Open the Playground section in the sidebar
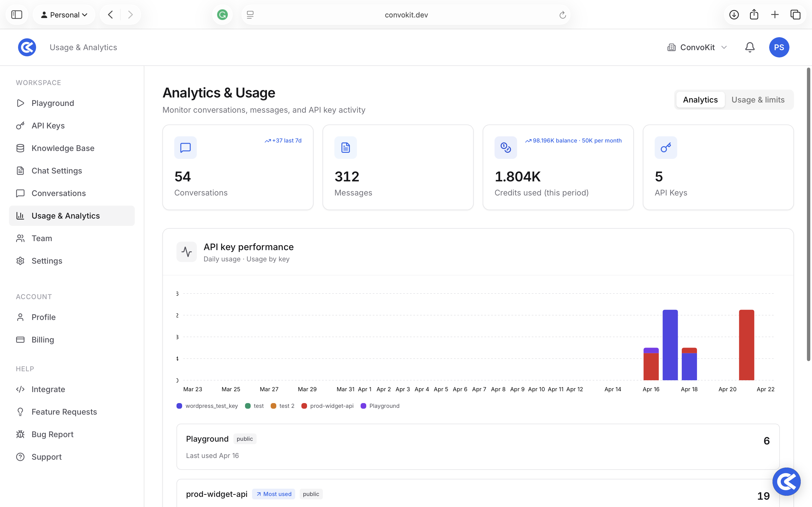 pyautogui.click(x=53, y=103)
